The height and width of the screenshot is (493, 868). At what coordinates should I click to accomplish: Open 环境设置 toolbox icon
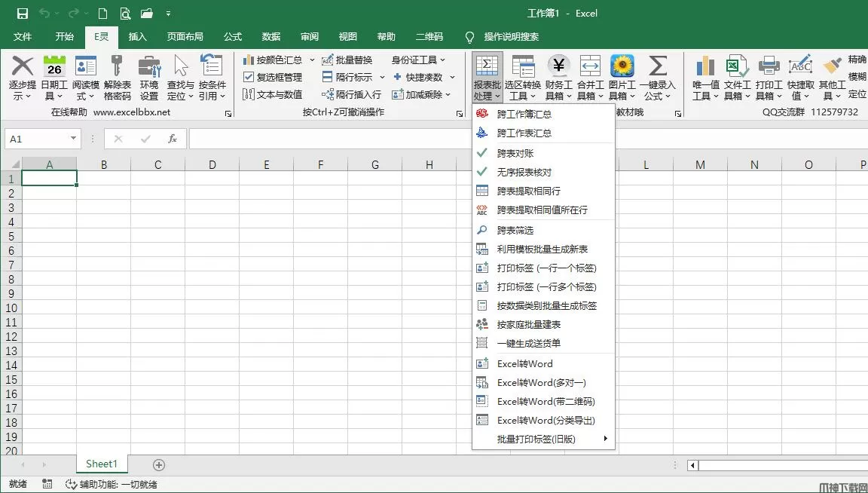pyautogui.click(x=149, y=66)
